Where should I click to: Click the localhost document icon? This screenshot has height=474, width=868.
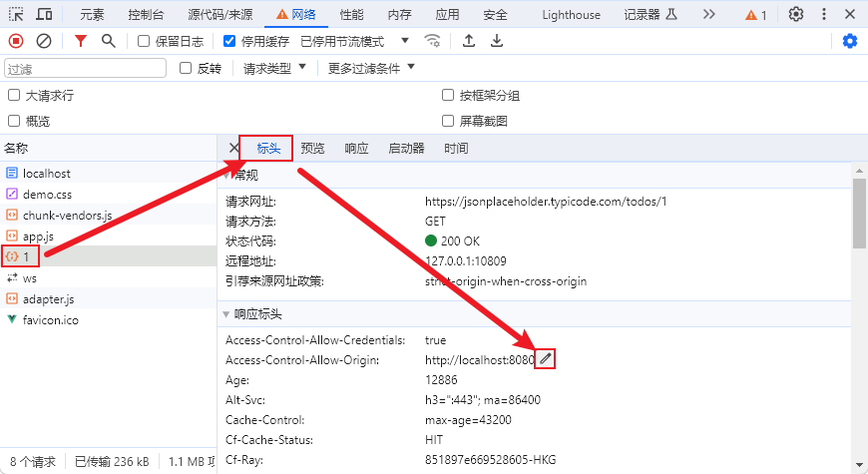click(12, 173)
